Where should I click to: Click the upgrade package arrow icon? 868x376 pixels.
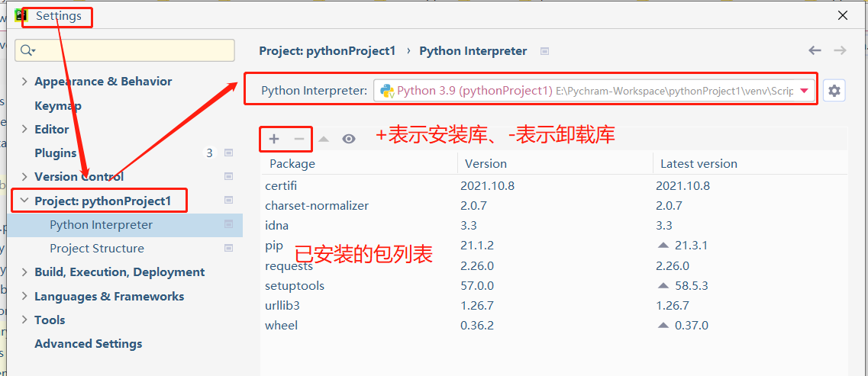point(324,139)
